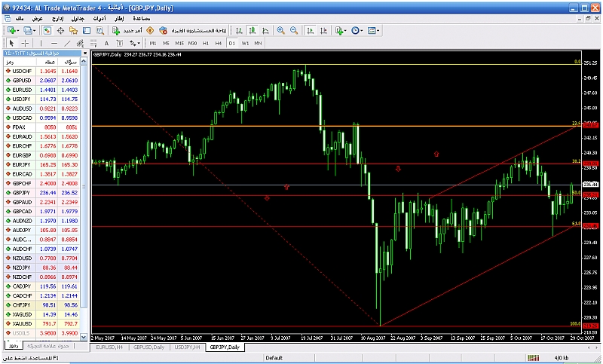Switch to bar chart display icon
Screen dimensions: 603x364
239,30
